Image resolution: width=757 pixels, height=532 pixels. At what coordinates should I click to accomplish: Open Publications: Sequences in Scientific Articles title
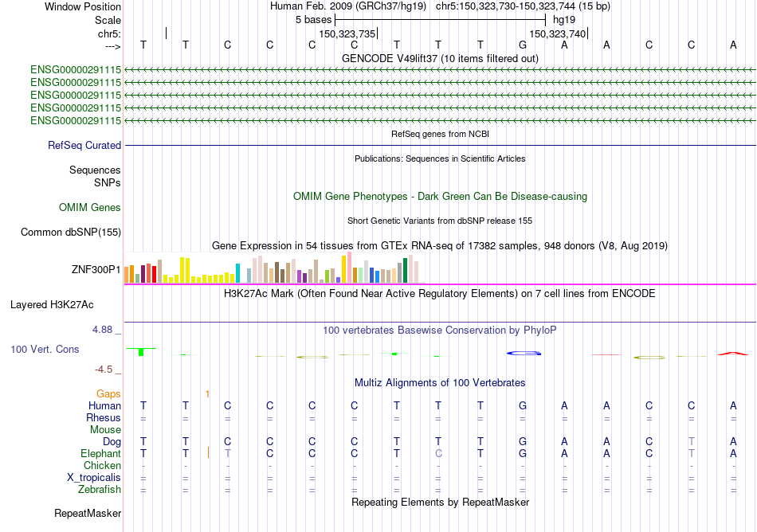point(440,158)
